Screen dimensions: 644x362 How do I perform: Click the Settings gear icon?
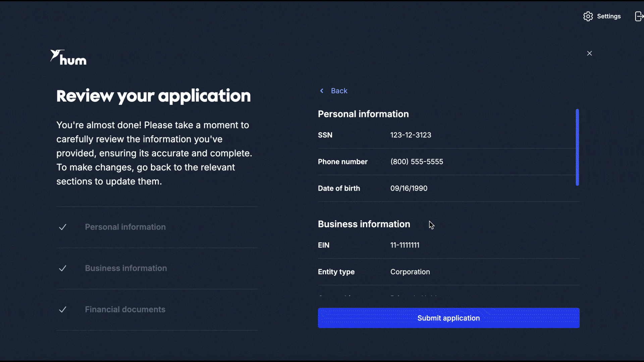[588, 16]
